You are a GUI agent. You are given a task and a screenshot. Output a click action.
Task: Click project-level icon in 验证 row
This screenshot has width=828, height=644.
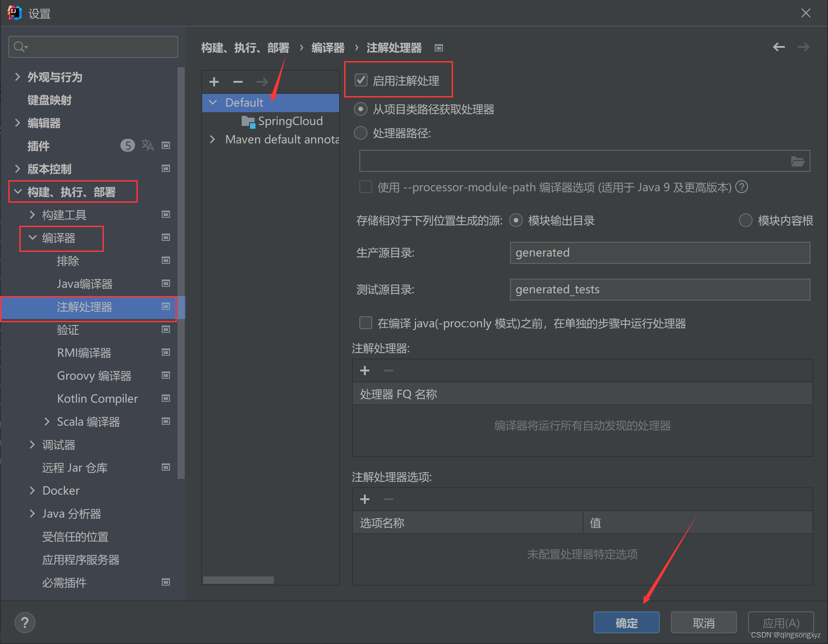166,330
